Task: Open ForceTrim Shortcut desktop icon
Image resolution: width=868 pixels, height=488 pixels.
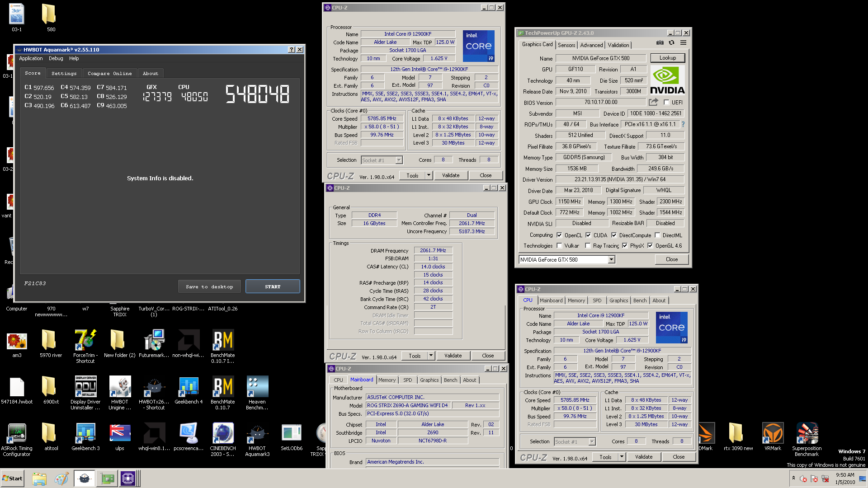Action: click(x=85, y=340)
